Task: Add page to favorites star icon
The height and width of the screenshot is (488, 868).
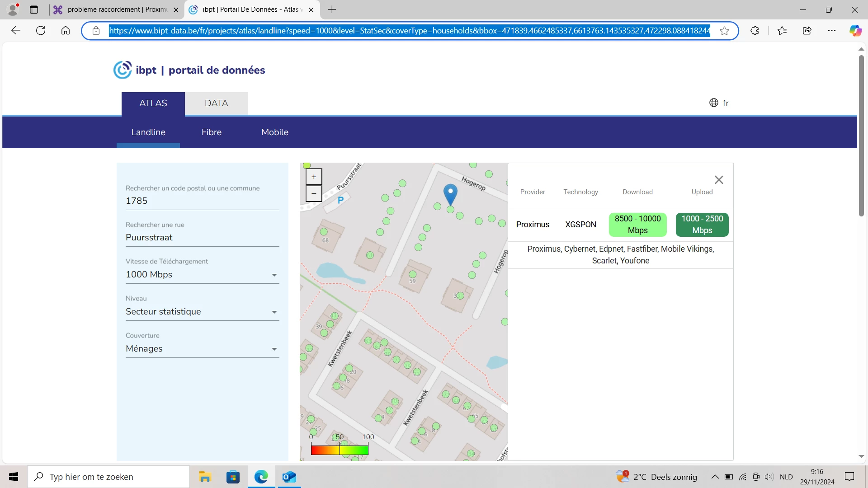Action: (x=724, y=31)
